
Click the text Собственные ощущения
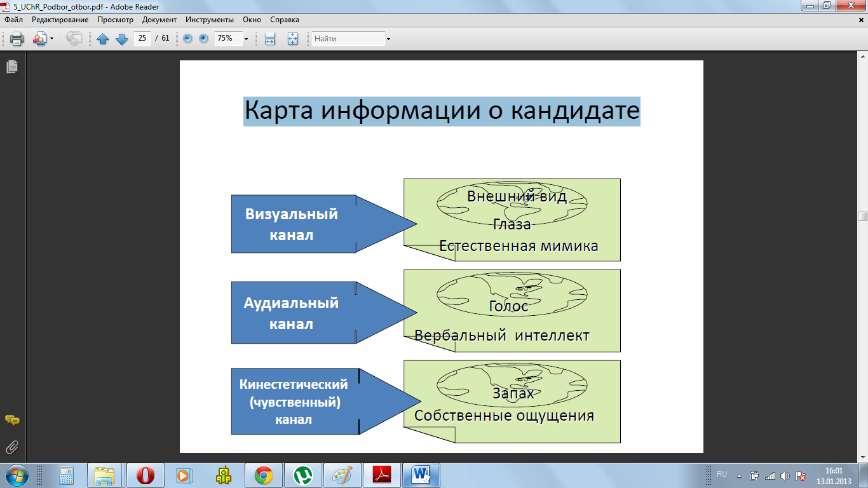tap(505, 416)
